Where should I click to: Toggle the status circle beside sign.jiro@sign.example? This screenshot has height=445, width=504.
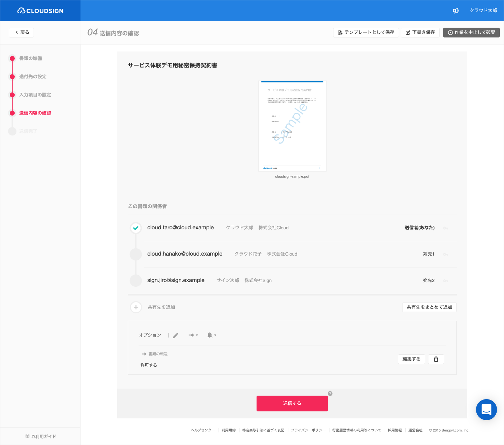[x=136, y=280]
